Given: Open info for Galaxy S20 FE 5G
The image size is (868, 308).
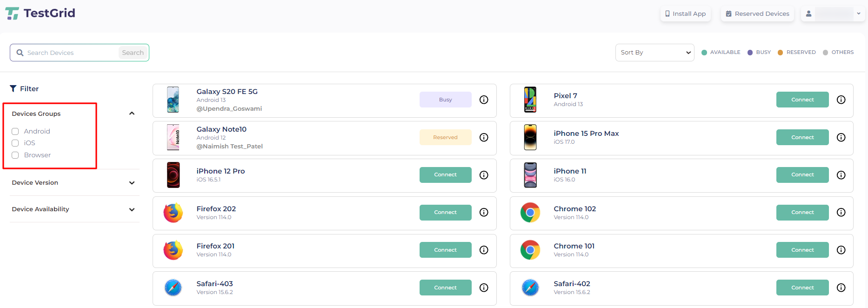Looking at the screenshot, I should coord(484,100).
